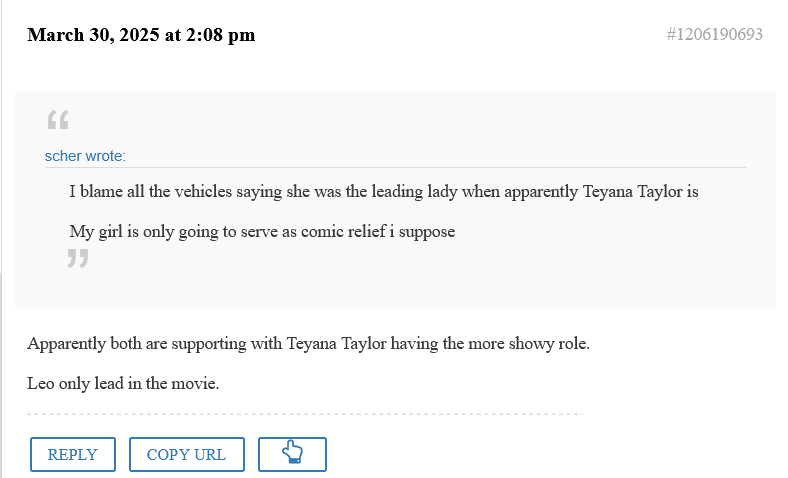Click the quoted line about comic relief
Image resolution: width=788 pixels, height=478 pixels.
click(x=262, y=232)
